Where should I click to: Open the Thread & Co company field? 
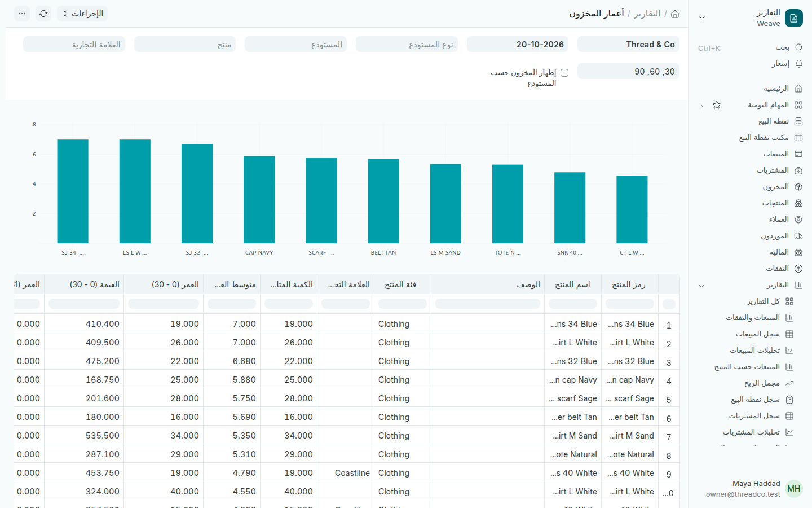[628, 44]
